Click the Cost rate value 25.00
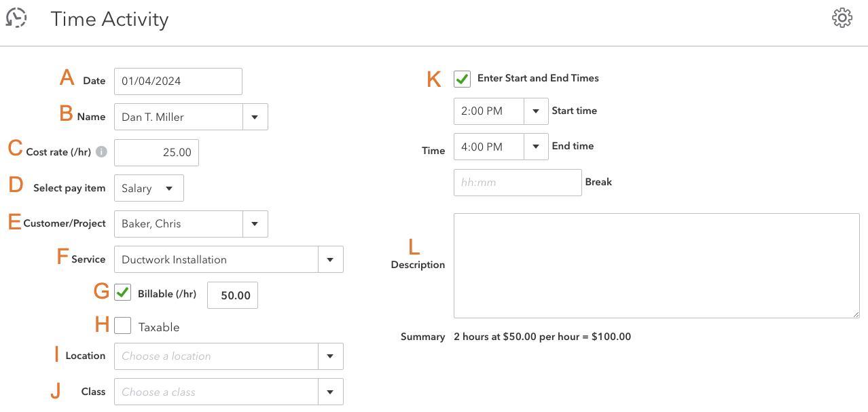Screen dimensions: 868x412 click(156, 152)
